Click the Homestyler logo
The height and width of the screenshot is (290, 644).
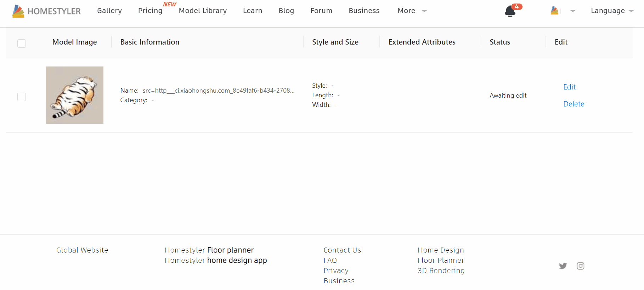(46, 11)
